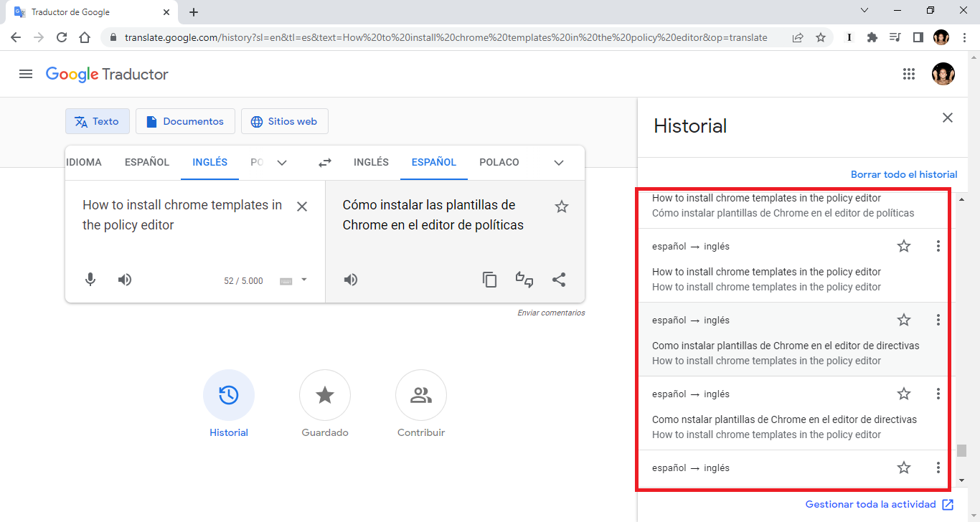This screenshot has height=522, width=980.
Task: Open Gestionar toda la actividad link
Action: point(880,504)
